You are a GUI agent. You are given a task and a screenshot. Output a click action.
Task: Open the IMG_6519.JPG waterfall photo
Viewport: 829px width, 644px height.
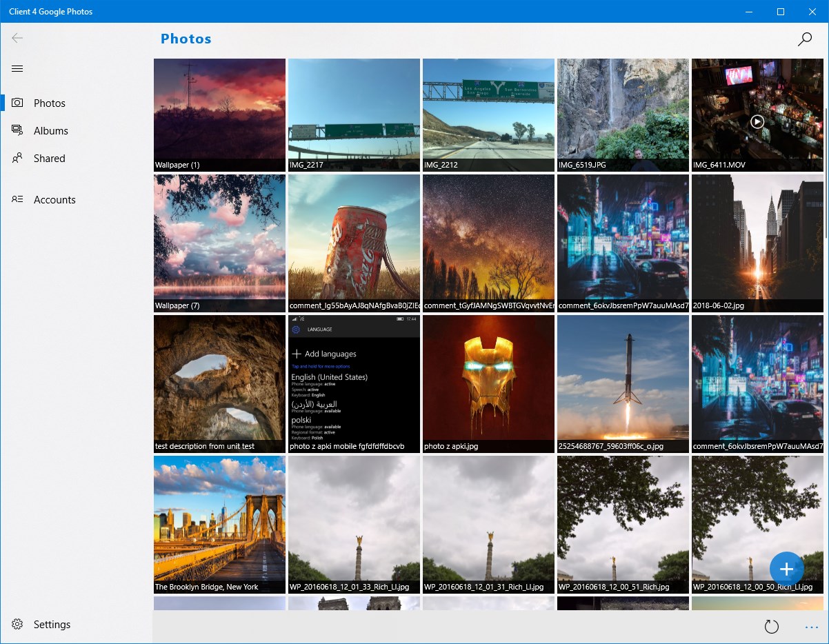pos(623,115)
